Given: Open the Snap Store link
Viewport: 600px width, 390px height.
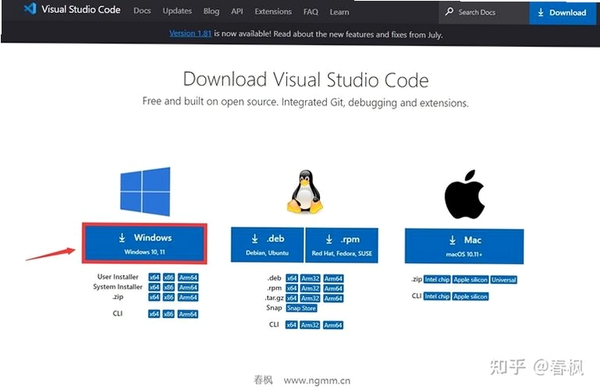Looking at the screenshot, I should pos(302,308).
